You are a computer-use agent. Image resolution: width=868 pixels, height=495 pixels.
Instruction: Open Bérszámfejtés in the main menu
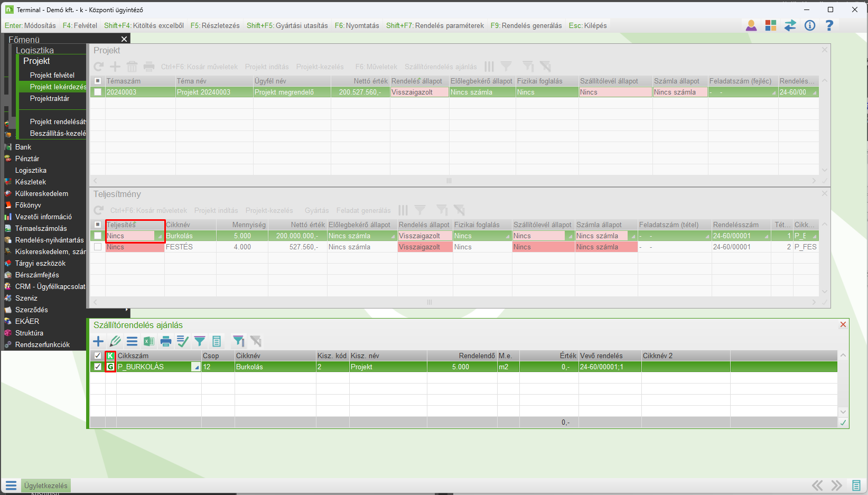[x=37, y=275]
